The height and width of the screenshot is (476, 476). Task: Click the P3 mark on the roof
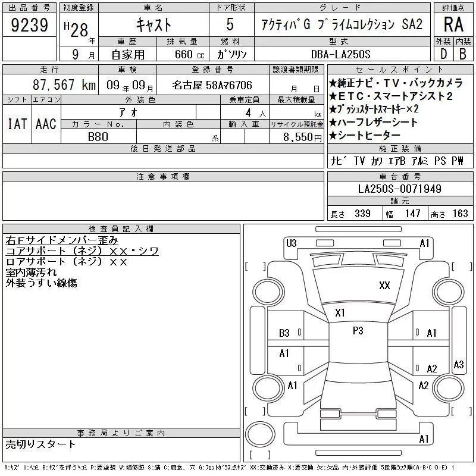358,331
